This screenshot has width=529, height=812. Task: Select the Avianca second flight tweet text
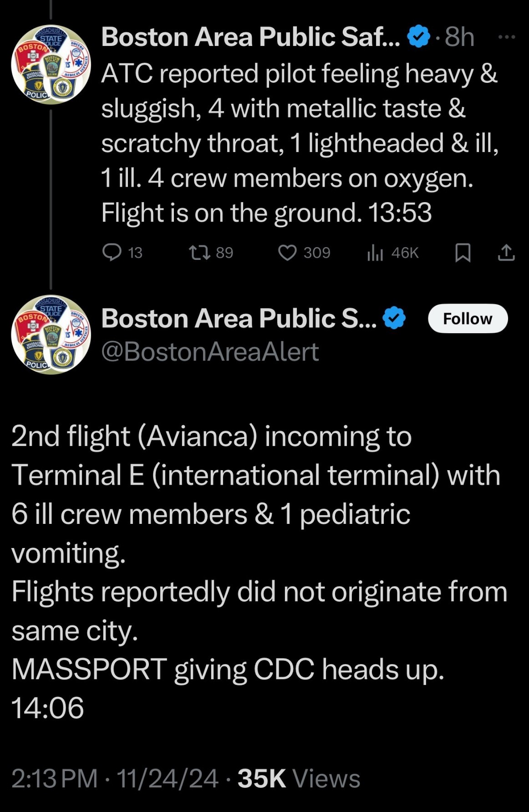coord(259,572)
